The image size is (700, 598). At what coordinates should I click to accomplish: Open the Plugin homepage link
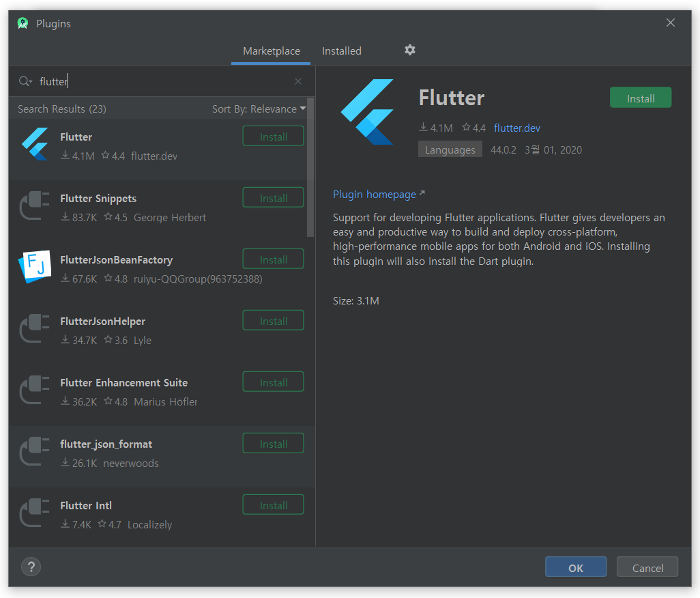(379, 195)
